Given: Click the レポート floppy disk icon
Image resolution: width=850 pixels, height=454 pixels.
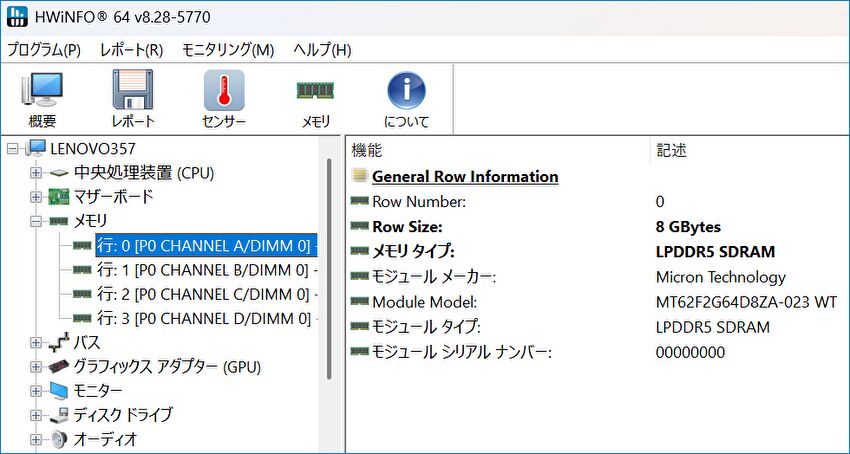Looking at the screenshot, I should pos(132,99).
